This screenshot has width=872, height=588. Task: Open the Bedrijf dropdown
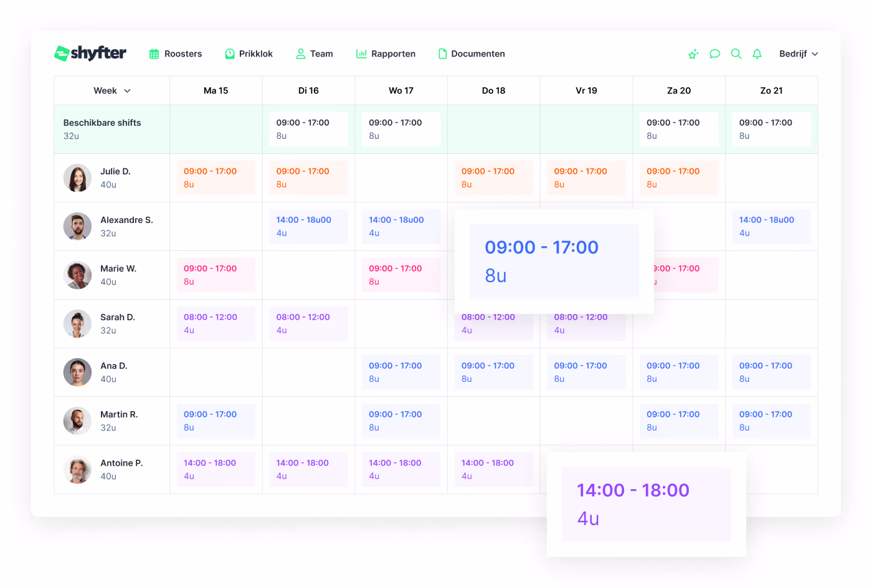[799, 54]
